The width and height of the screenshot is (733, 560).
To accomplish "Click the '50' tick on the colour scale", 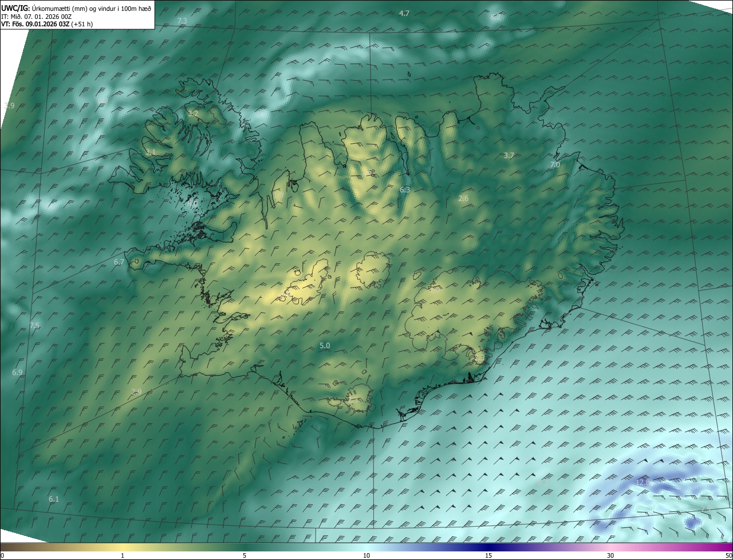I will click(728, 556).
